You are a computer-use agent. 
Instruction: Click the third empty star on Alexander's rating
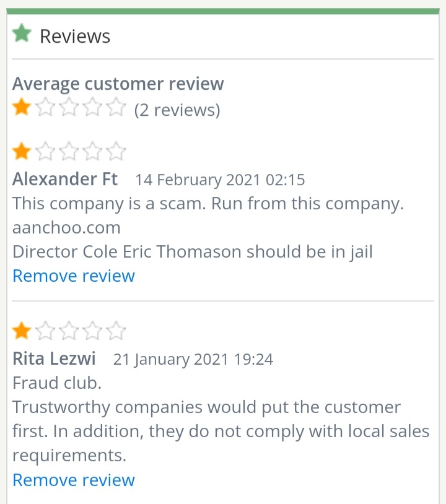pos(68,150)
